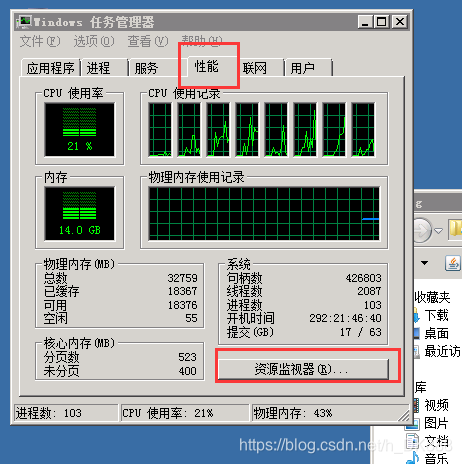Click the 提交(GB) value 17 / 63
Image resolution: width=462 pixels, height=464 pixels.
click(x=361, y=332)
